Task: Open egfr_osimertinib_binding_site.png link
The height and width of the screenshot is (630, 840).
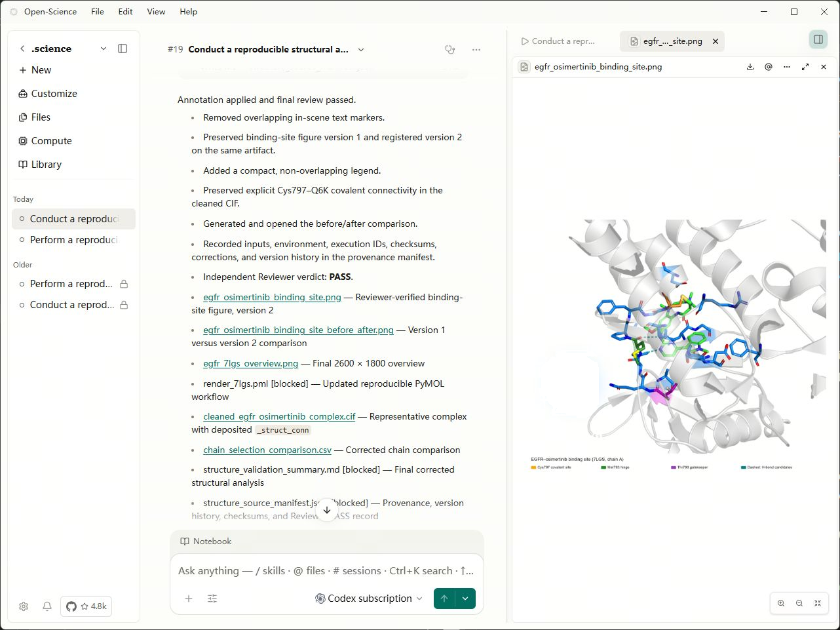Action: (272, 297)
